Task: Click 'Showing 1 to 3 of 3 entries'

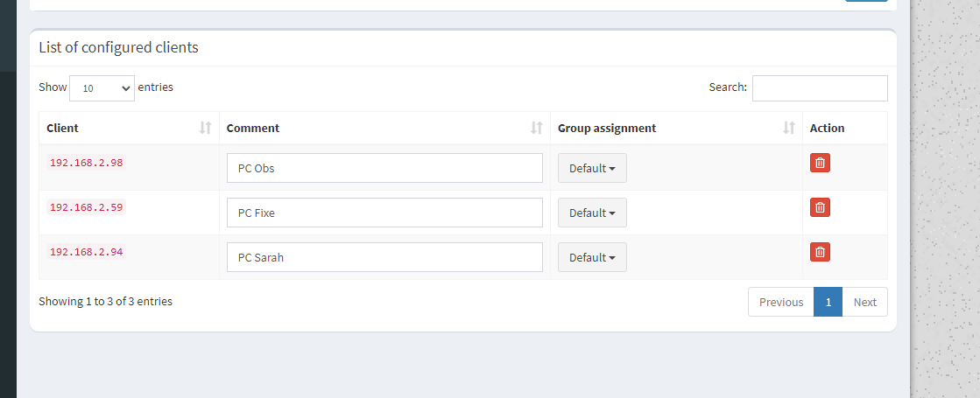Action: pos(106,301)
